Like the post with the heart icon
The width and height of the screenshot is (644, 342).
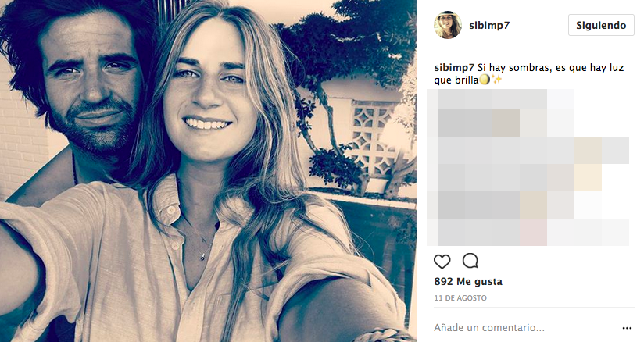pyautogui.click(x=442, y=261)
